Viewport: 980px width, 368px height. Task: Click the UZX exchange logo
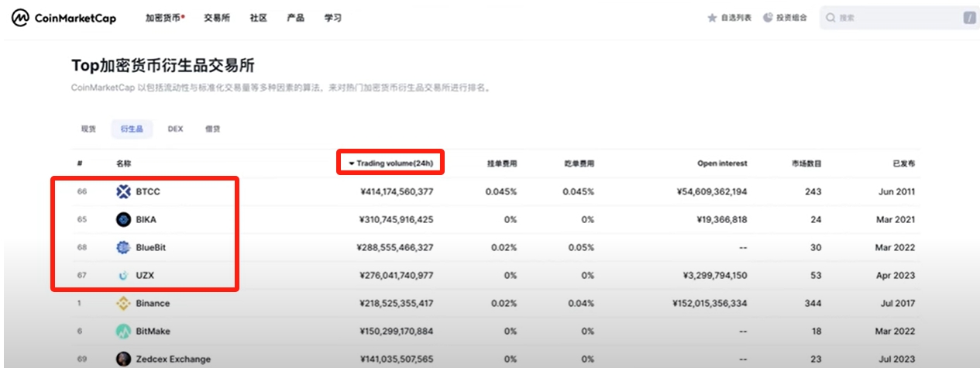click(x=123, y=275)
